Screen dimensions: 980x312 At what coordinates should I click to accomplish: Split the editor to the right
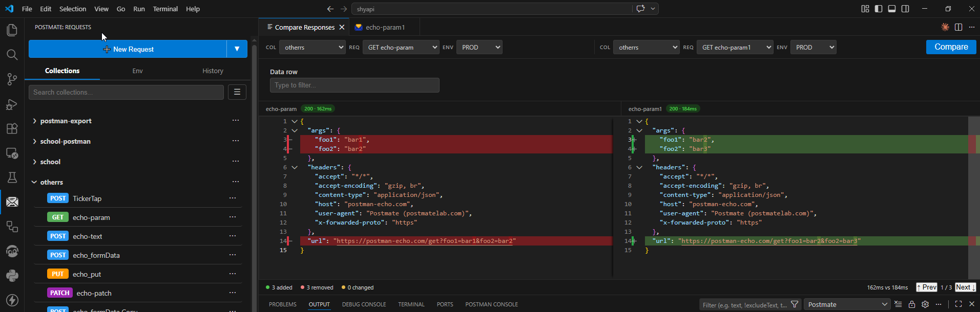coord(958,27)
